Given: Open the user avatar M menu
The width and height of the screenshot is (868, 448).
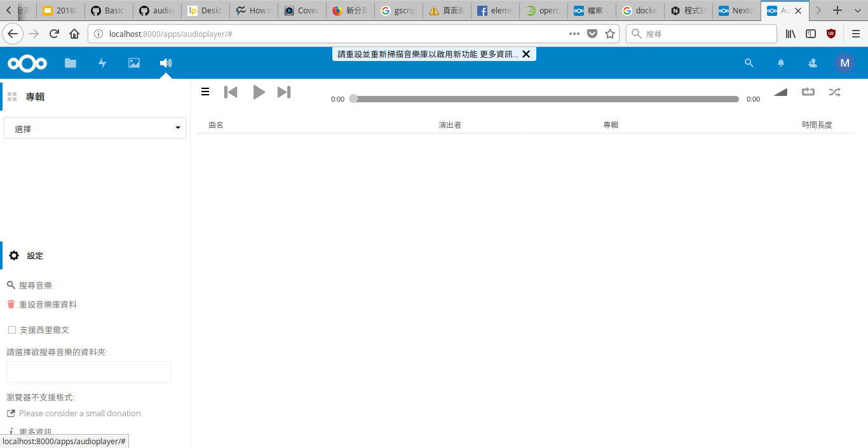Looking at the screenshot, I should 844,63.
